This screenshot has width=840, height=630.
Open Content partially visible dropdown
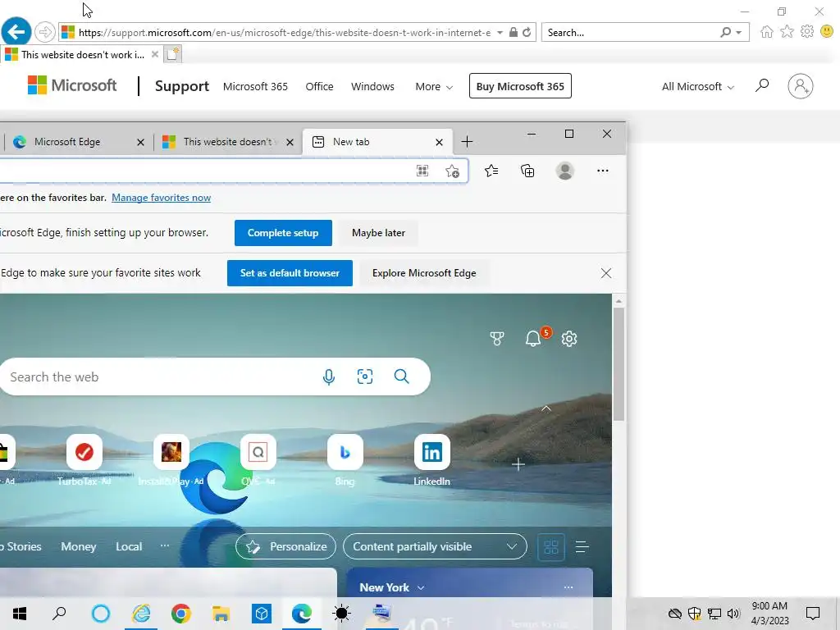coord(435,546)
